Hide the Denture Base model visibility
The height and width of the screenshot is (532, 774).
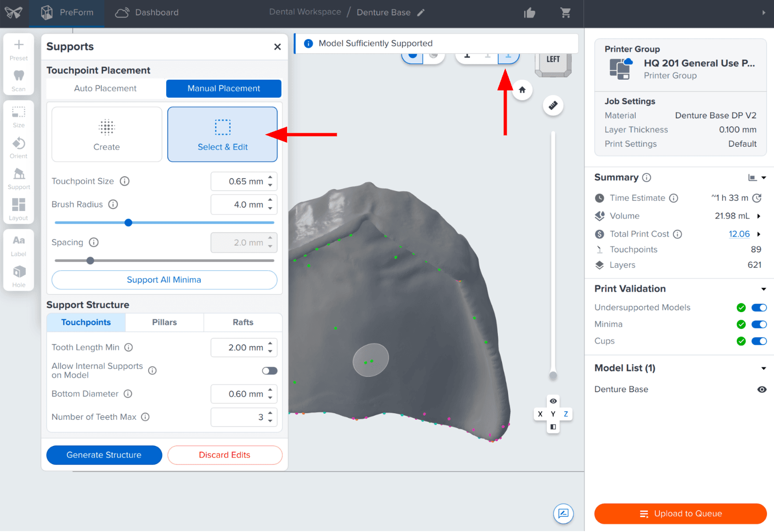click(x=762, y=389)
